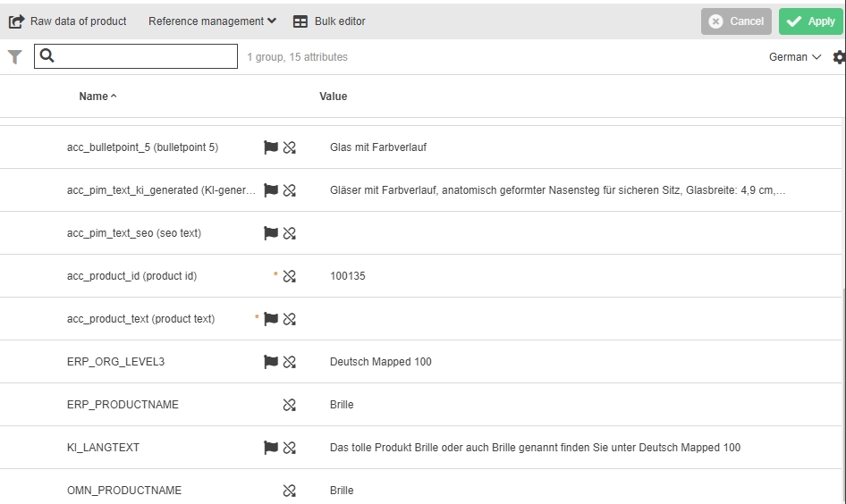Viewport: 846px width, 504px height.
Task: Toggle flag on ERP_ORG_LEVEL3 row
Action: click(271, 362)
